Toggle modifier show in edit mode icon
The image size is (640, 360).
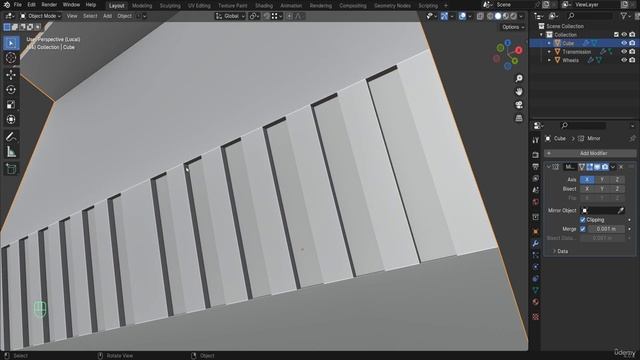click(589, 167)
